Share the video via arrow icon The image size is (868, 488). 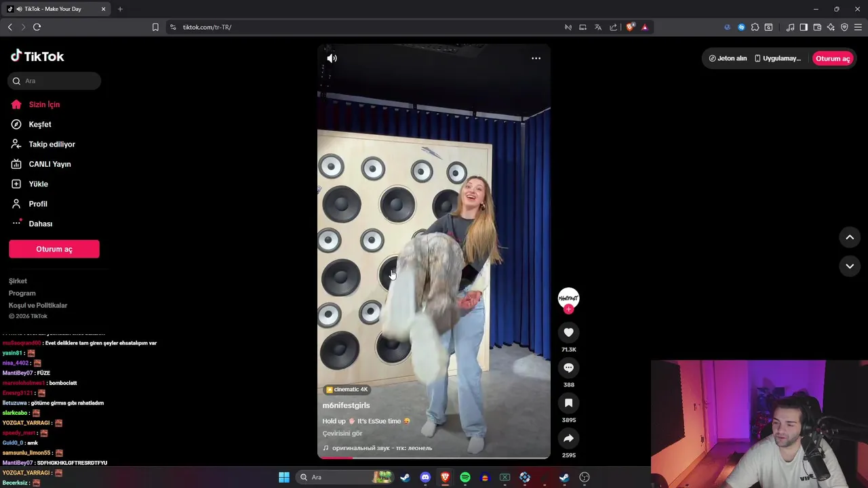(x=568, y=438)
